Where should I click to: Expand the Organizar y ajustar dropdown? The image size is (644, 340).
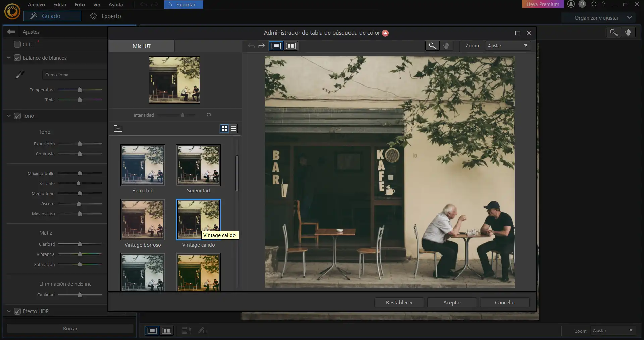click(x=629, y=18)
